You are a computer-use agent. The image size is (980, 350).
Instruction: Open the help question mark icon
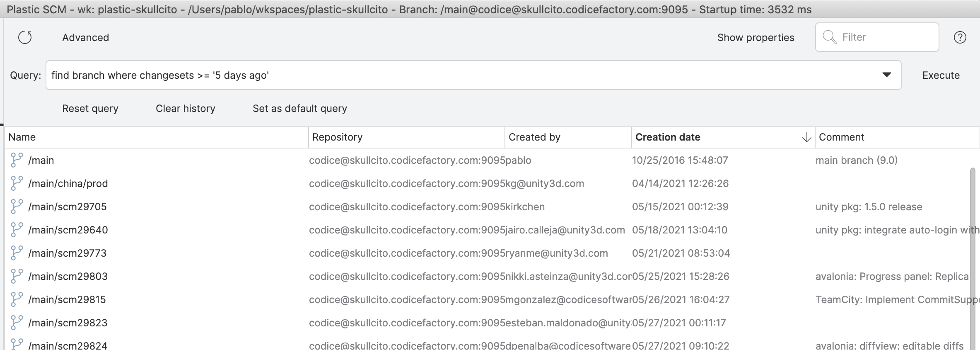pos(960,37)
